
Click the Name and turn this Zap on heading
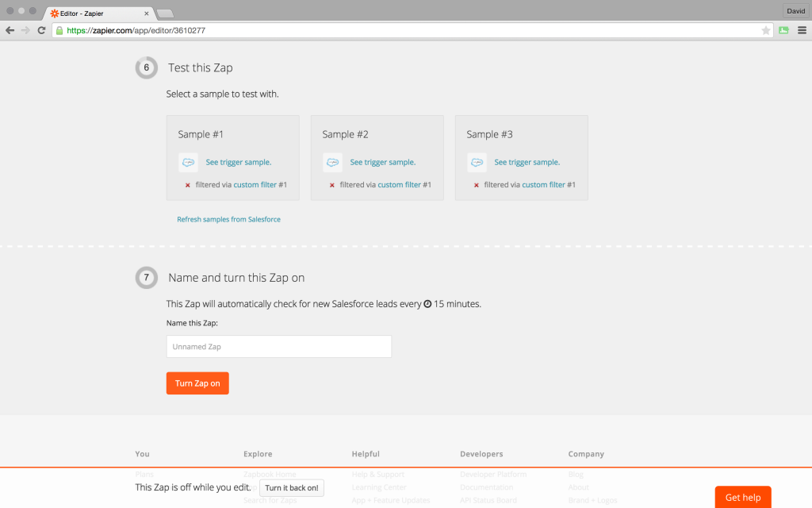(236, 278)
